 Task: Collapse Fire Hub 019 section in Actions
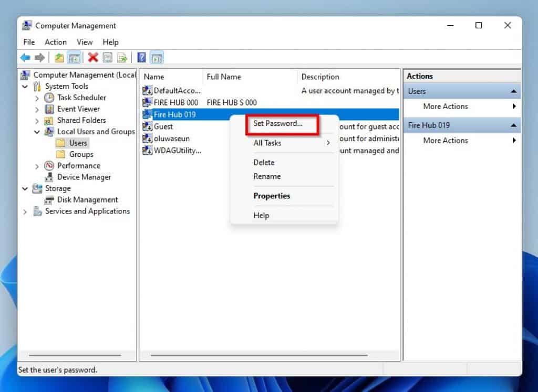513,125
